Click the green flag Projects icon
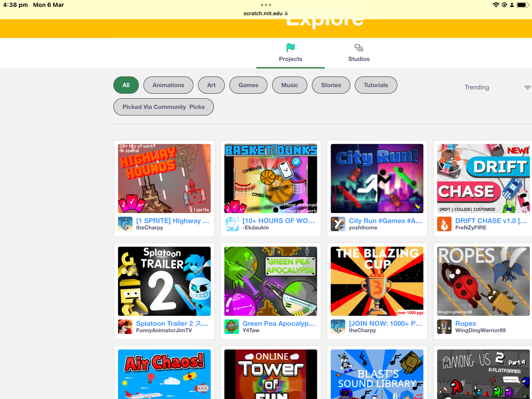 click(x=290, y=48)
